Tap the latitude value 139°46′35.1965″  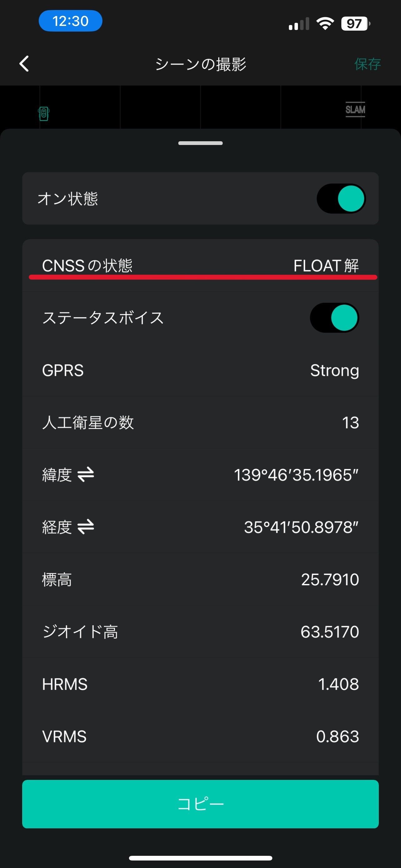296,475
